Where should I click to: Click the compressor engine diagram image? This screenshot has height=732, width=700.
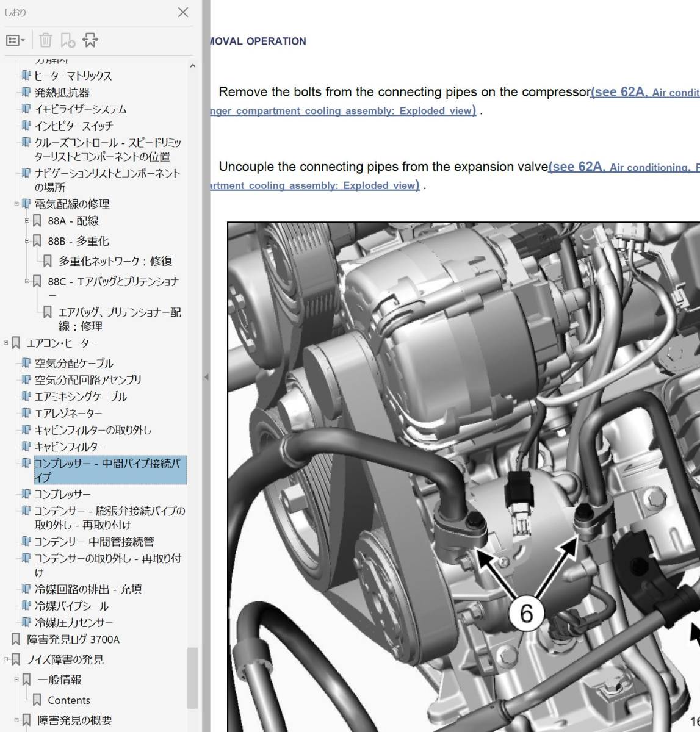[464, 476]
